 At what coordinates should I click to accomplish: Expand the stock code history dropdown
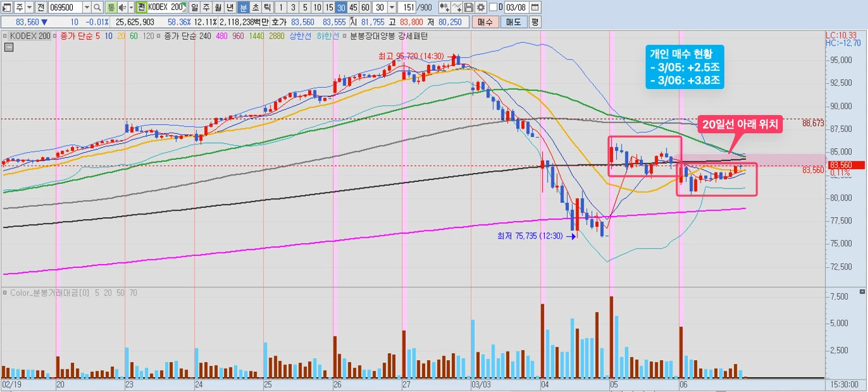[87, 7]
